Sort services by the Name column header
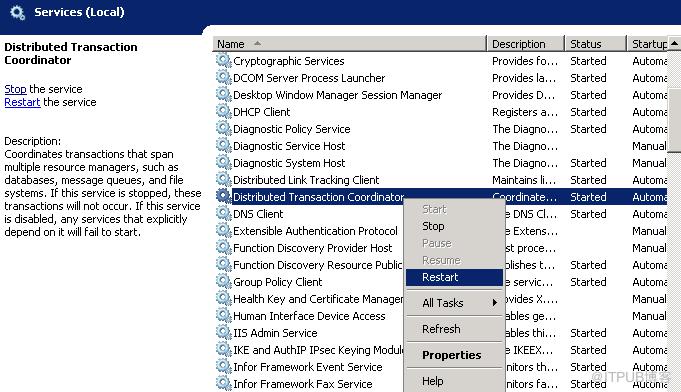 click(350, 44)
